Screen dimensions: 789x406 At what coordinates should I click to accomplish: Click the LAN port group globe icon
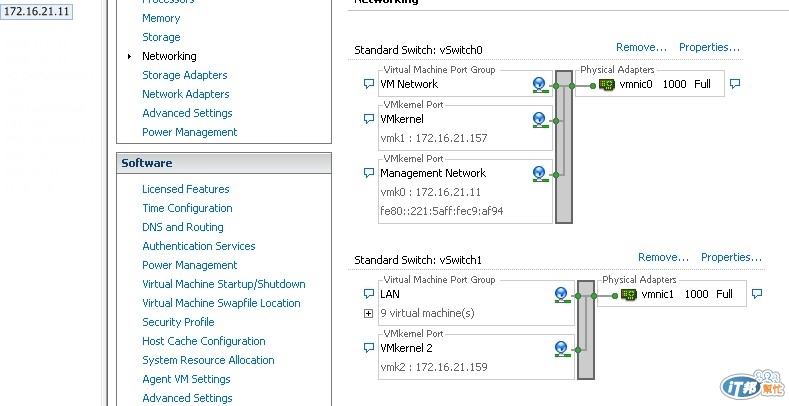click(x=562, y=295)
